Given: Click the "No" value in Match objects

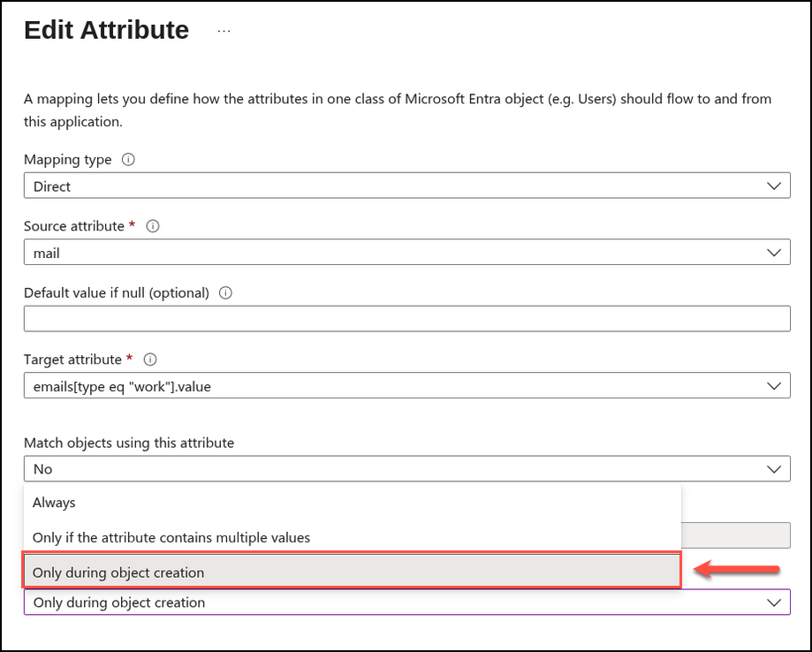Looking at the screenshot, I should [42, 469].
